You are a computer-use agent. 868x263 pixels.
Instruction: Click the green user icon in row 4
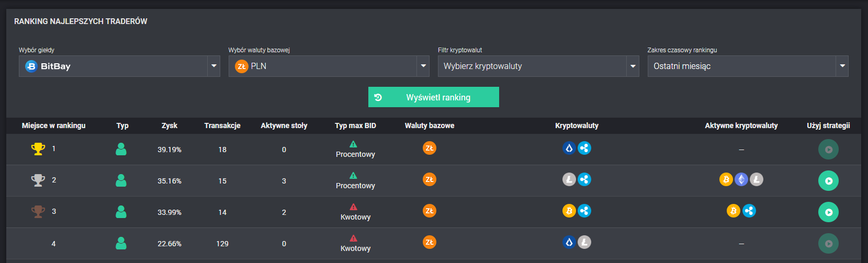pos(121,243)
